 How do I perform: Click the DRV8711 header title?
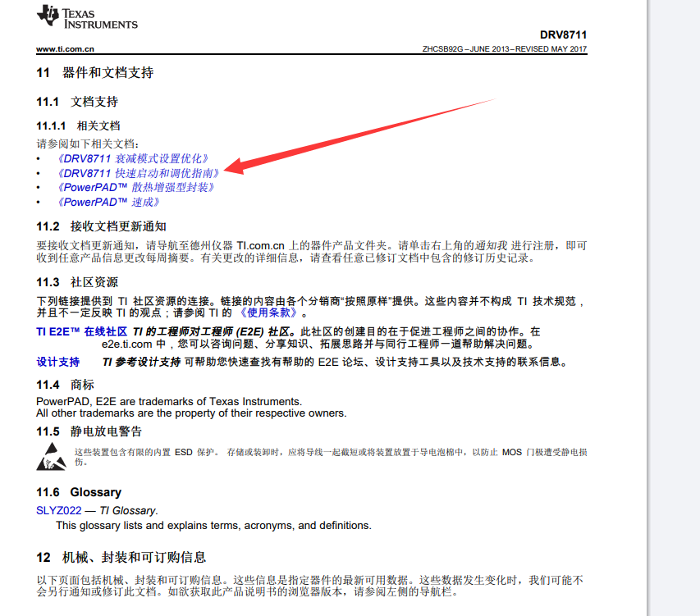click(563, 34)
